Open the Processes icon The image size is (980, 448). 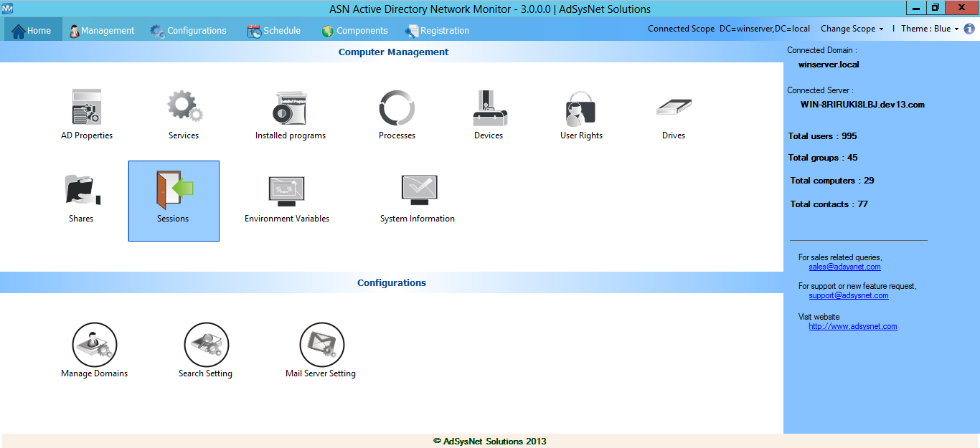(x=397, y=108)
